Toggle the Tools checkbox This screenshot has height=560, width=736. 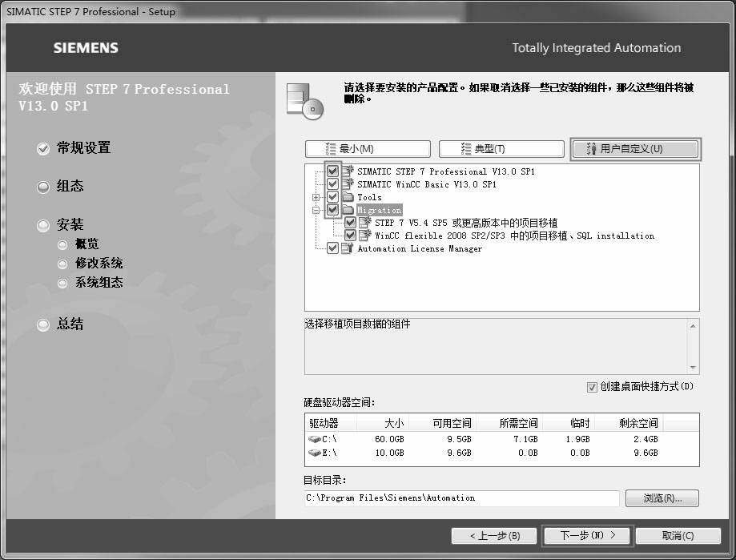333,196
